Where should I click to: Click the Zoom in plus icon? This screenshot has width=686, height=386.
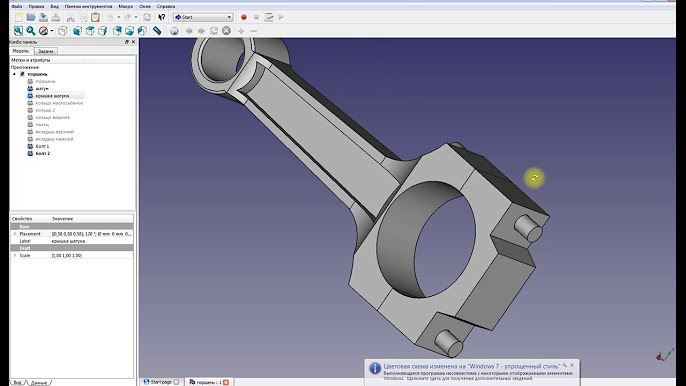pos(241,31)
